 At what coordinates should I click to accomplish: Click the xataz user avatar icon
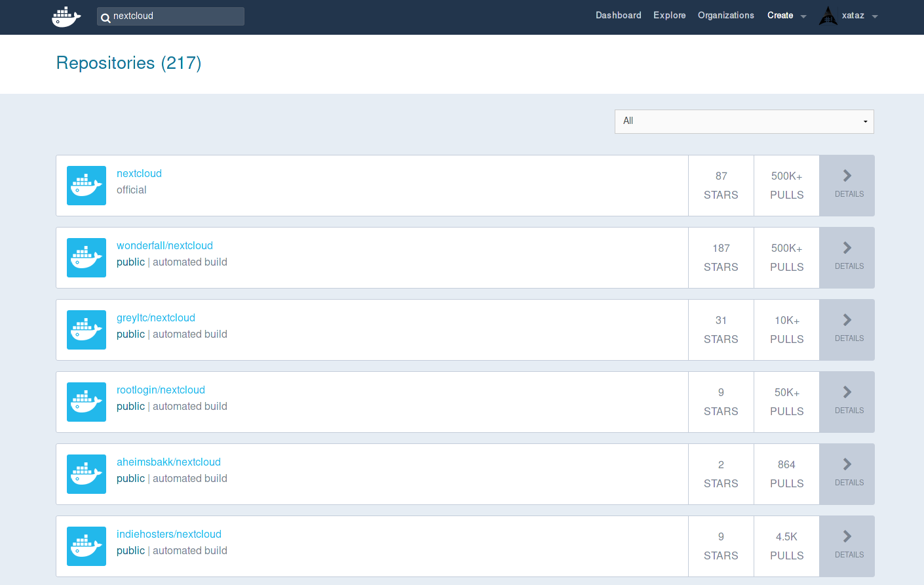coord(828,16)
